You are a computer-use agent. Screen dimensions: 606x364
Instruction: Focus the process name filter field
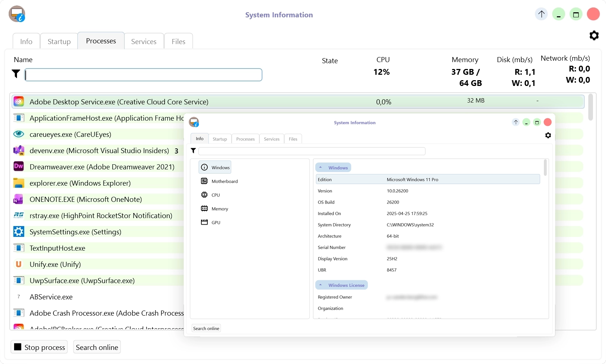143,75
